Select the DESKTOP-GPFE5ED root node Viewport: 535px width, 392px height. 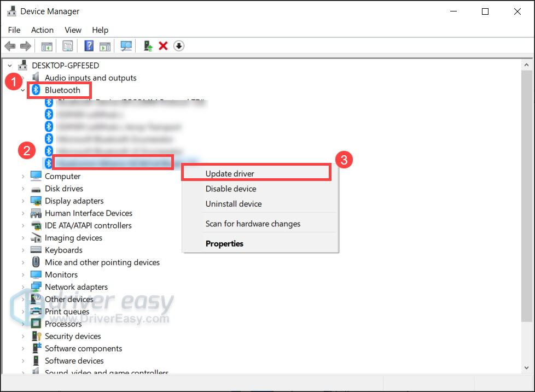(x=65, y=66)
